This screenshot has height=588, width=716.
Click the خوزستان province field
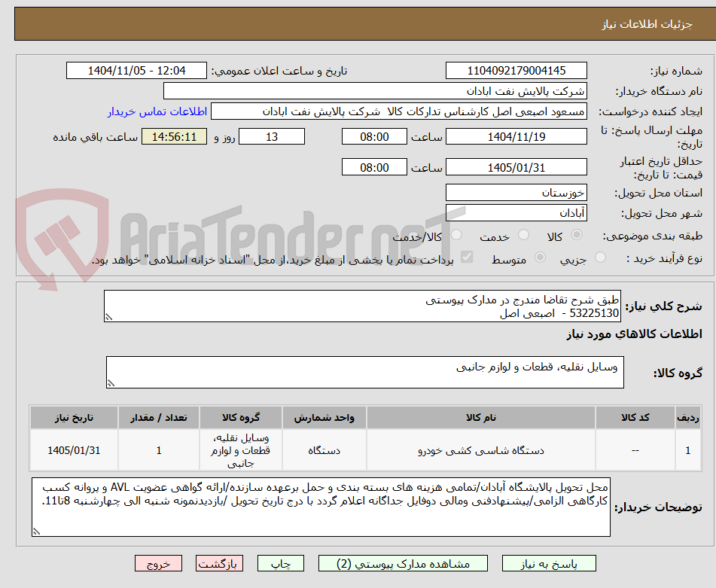pos(516,192)
